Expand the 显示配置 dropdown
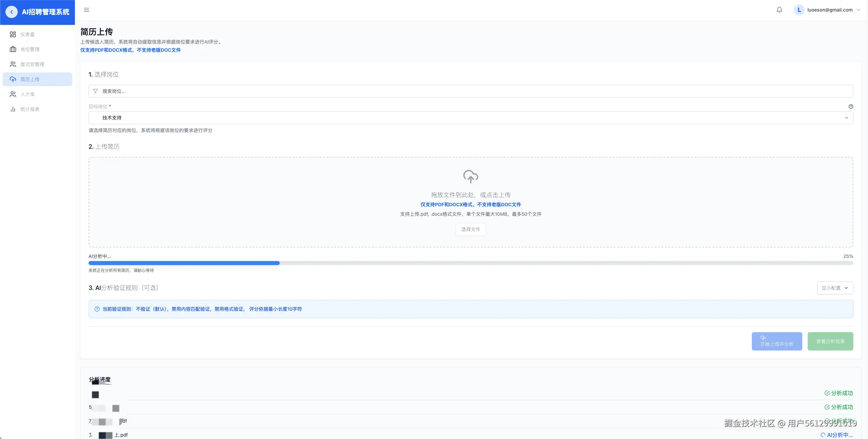Image resolution: width=868 pixels, height=439 pixels. point(835,288)
